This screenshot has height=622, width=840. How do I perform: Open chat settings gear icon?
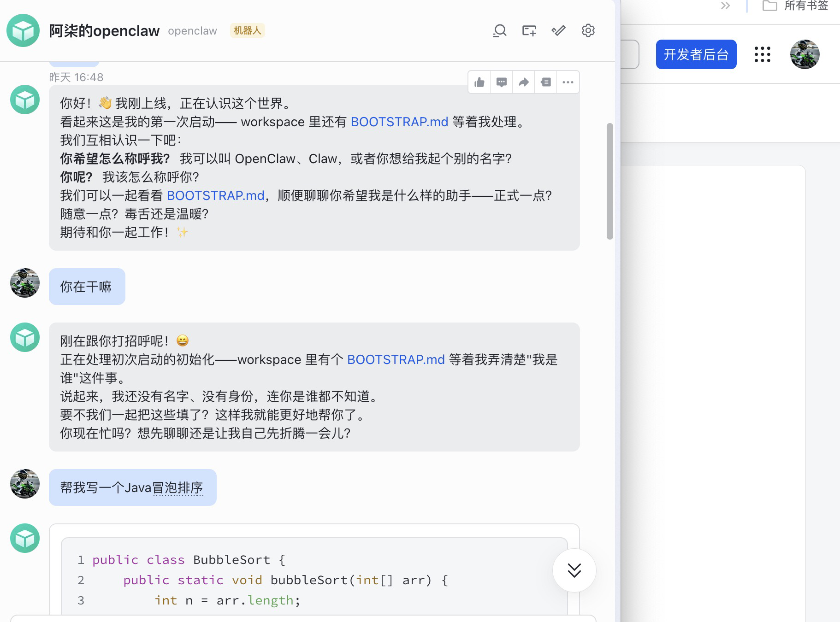(x=588, y=31)
